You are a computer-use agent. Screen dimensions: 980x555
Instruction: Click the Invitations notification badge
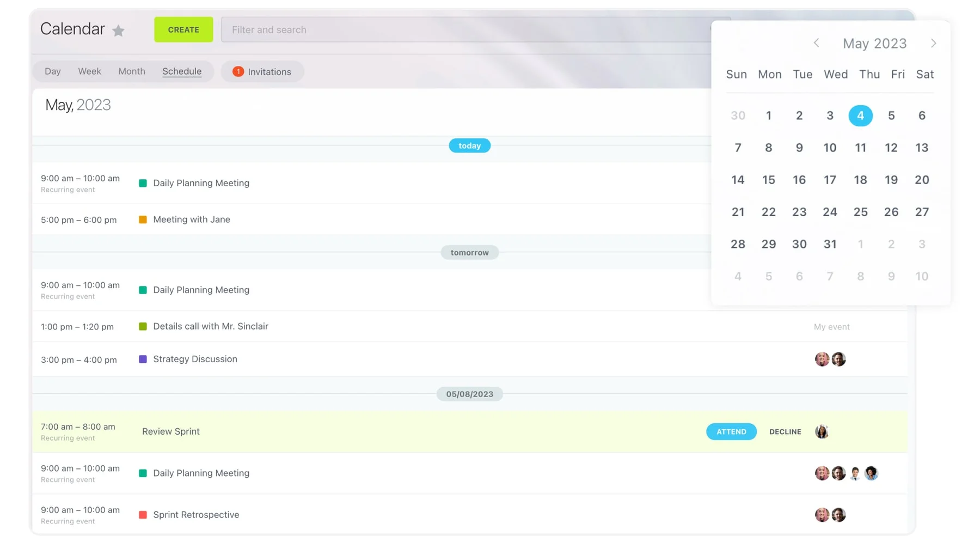[238, 71]
